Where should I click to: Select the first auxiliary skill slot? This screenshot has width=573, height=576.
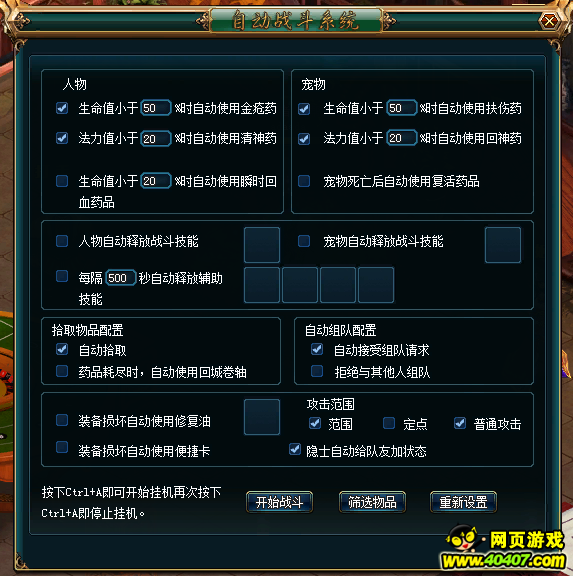click(x=262, y=285)
